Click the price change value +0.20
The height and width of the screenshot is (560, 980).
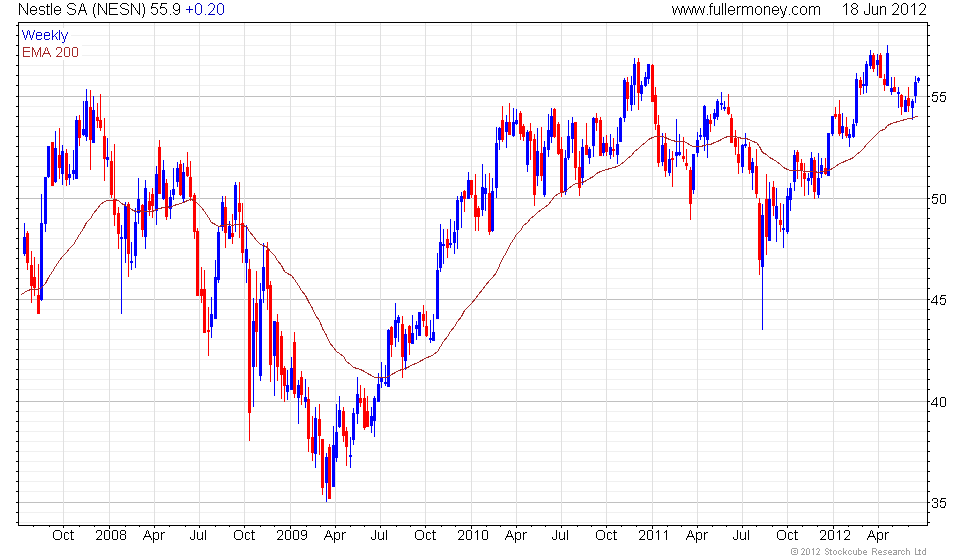pos(205,9)
